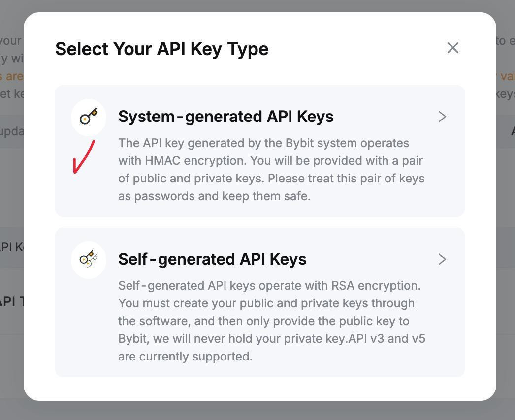Image resolution: width=515 pixels, height=420 pixels.
Task: Select the Self-generated API Keys heading
Action: [x=212, y=259]
